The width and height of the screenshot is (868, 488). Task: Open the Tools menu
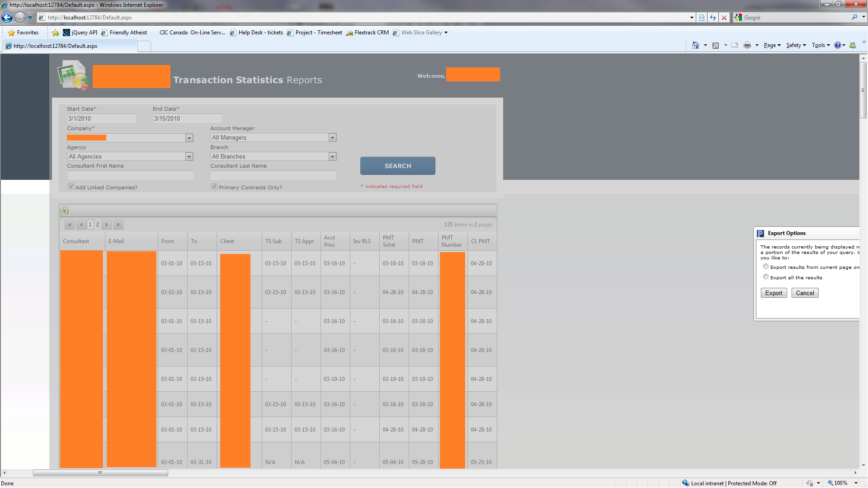[x=820, y=45]
